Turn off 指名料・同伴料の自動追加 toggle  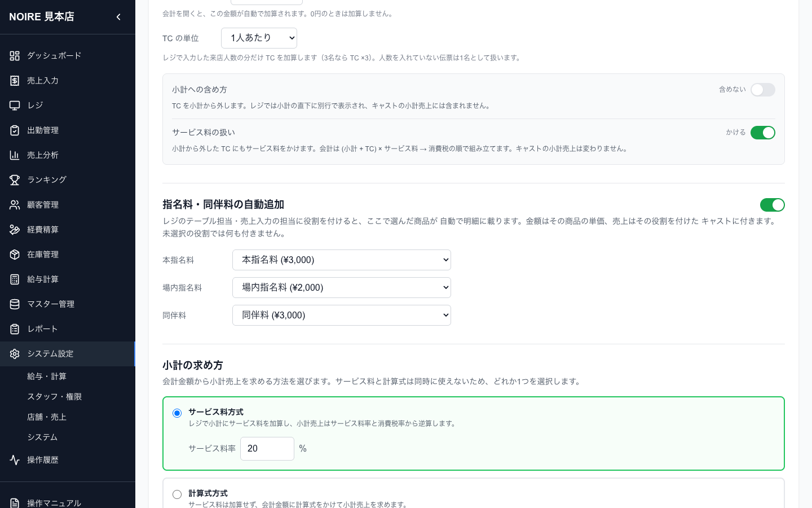[773, 205]
